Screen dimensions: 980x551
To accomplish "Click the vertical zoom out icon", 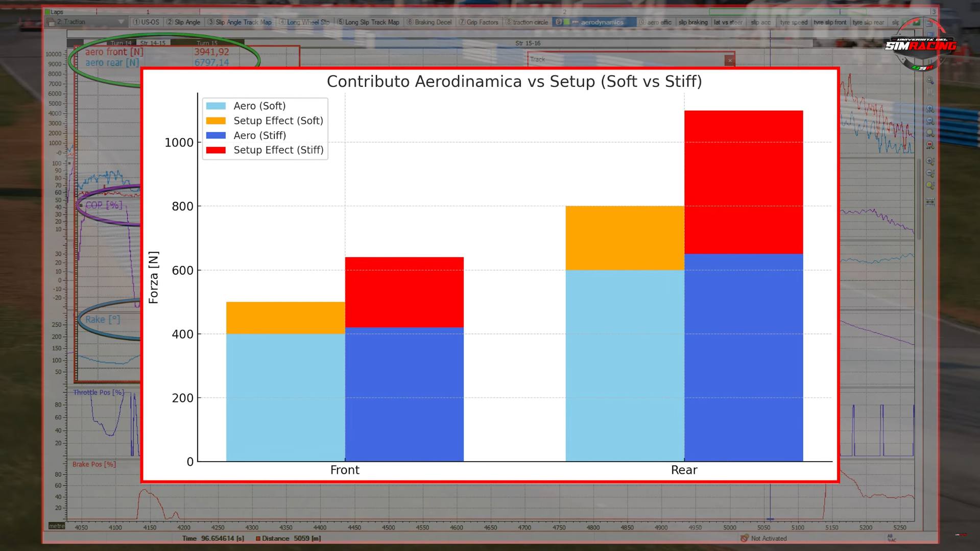I will click(930, 174).
